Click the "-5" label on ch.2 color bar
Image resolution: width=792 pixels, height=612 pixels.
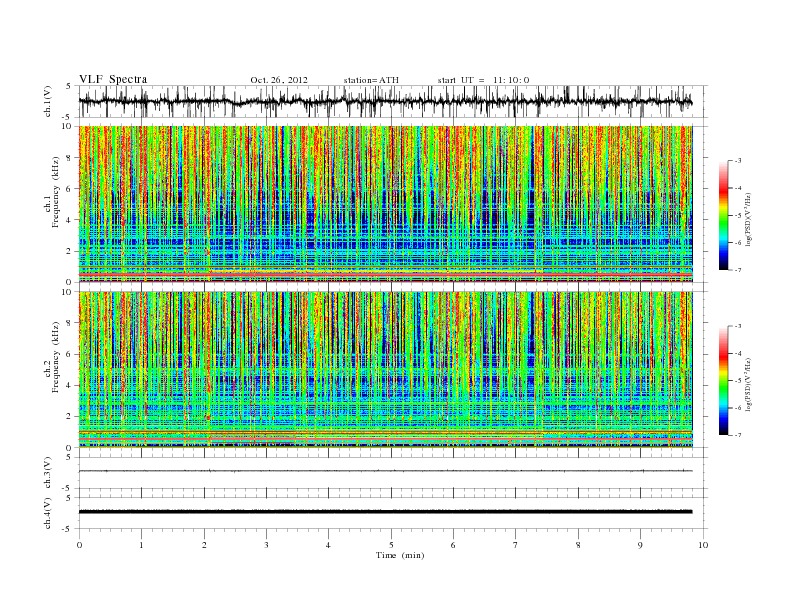[737, 381]
